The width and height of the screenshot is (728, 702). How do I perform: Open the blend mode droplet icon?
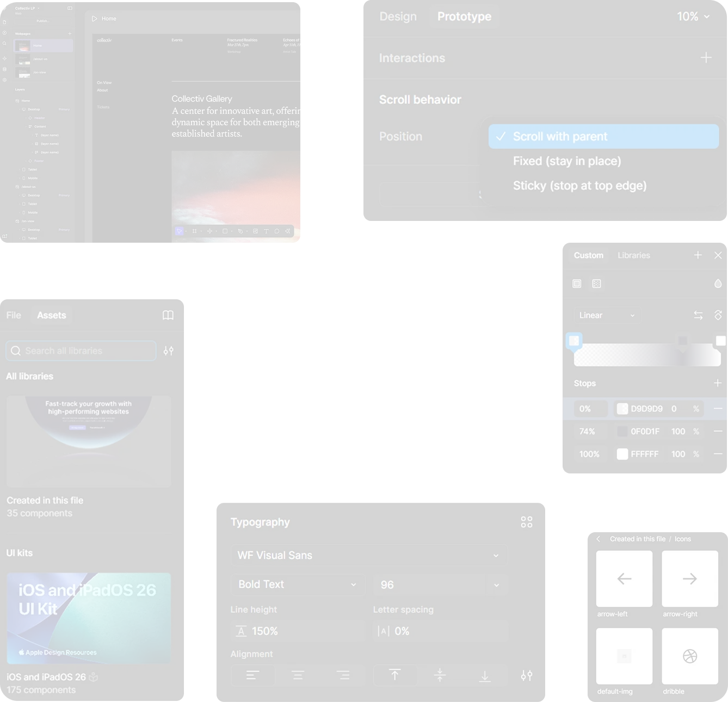click(x=718, y=284)
